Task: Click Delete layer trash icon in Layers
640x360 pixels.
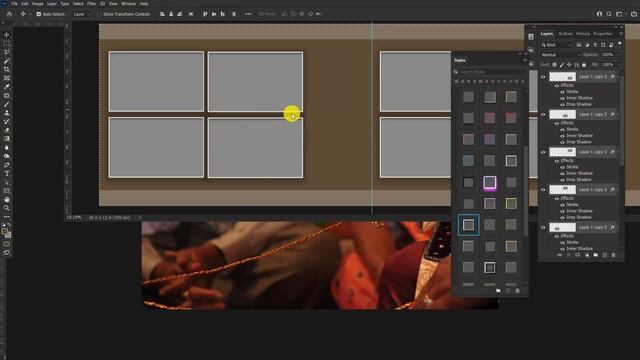Action: (613, 255)
